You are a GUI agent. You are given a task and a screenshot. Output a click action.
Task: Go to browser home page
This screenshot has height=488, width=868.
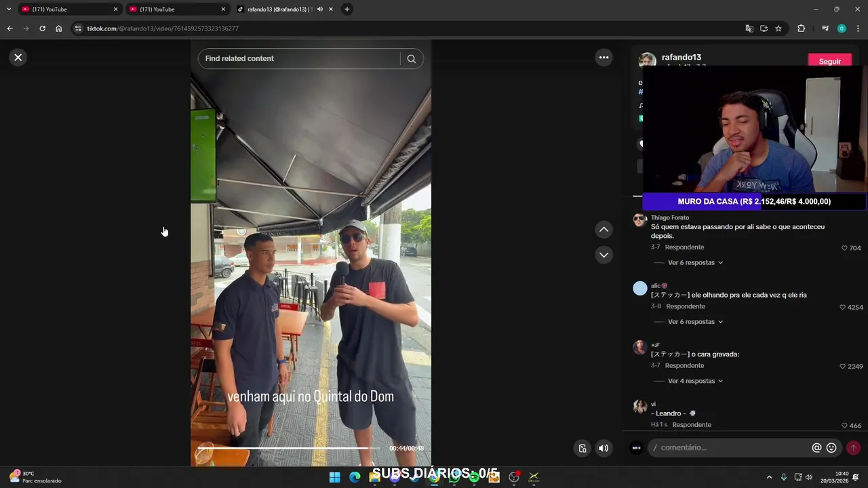pyautogui.click(x=58, y=28)
